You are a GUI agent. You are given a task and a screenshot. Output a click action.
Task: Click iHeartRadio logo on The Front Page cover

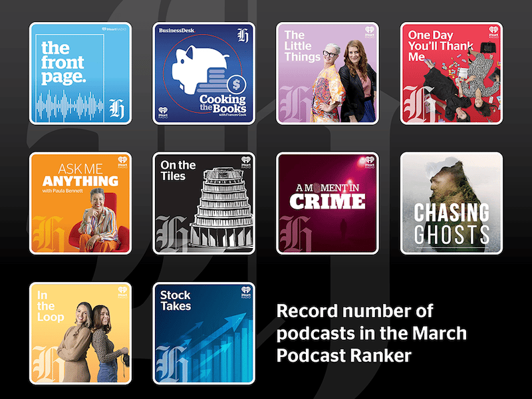coord(114,29)
